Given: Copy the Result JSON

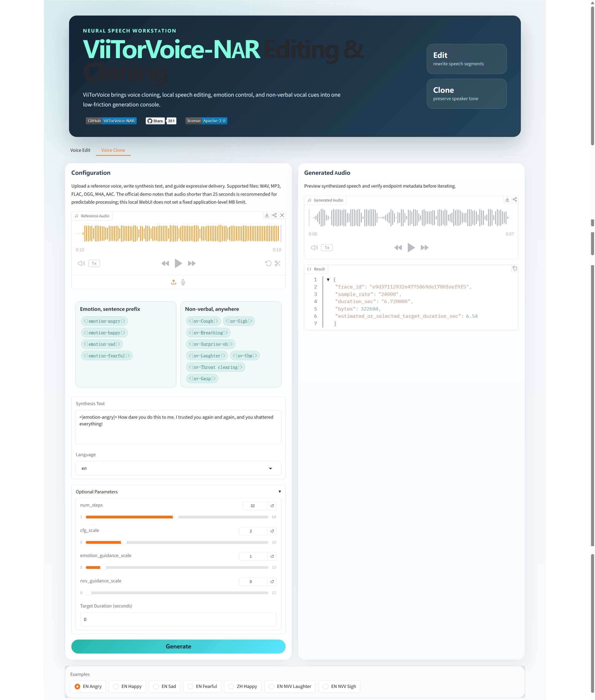Looking at the screenshot, I should point(515,269).
